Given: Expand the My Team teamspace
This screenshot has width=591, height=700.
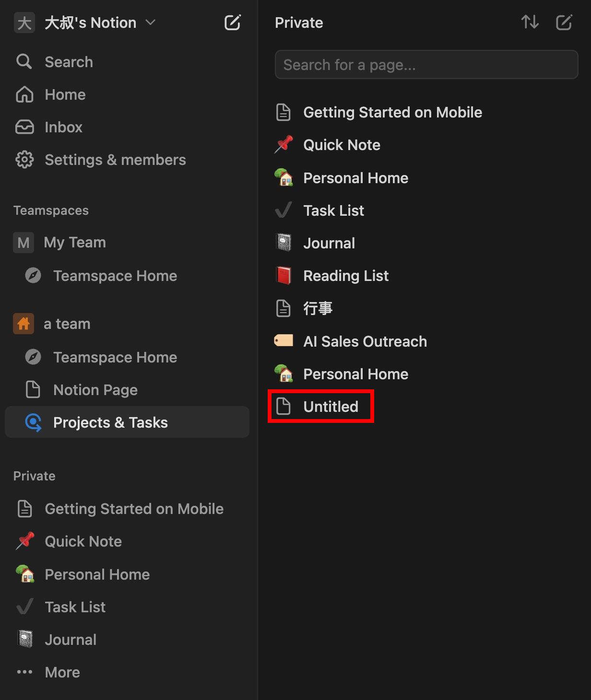Looking at the screenshot, I should pyautogui.click(x=74, y=243).
